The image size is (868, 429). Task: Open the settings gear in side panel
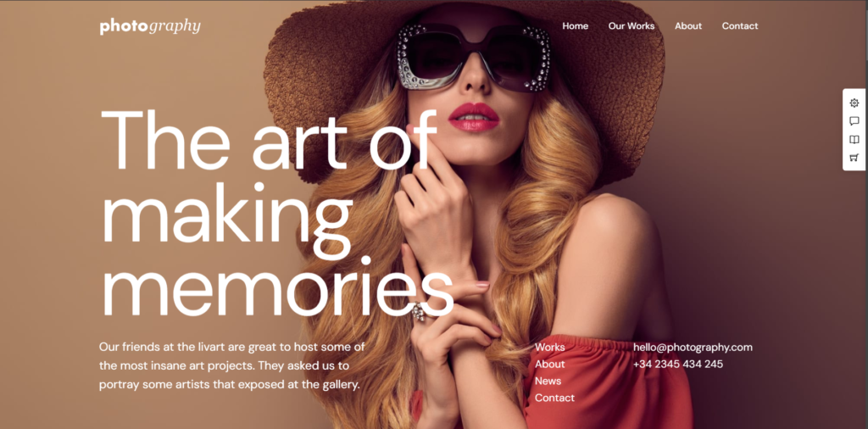tap(854, 103)
